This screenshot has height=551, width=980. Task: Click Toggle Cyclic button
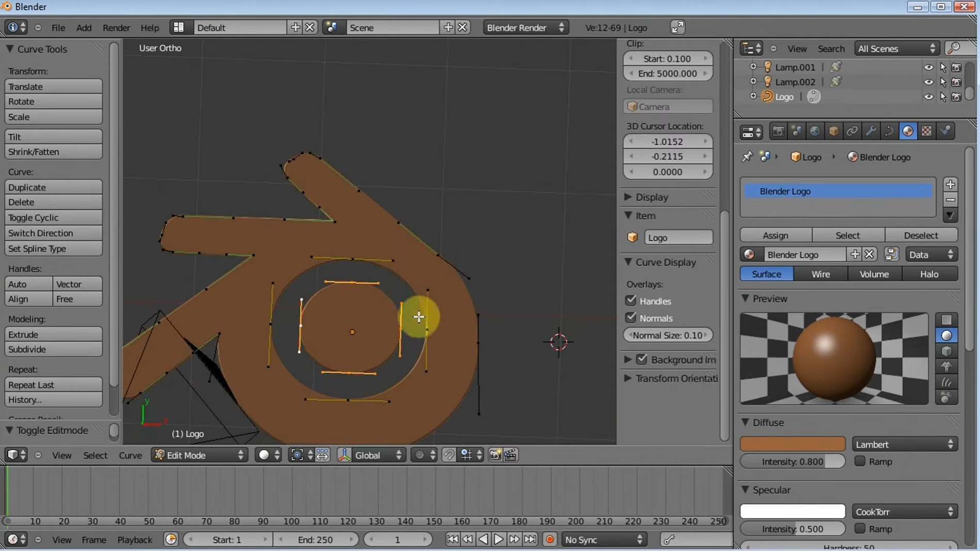(54, 217)
